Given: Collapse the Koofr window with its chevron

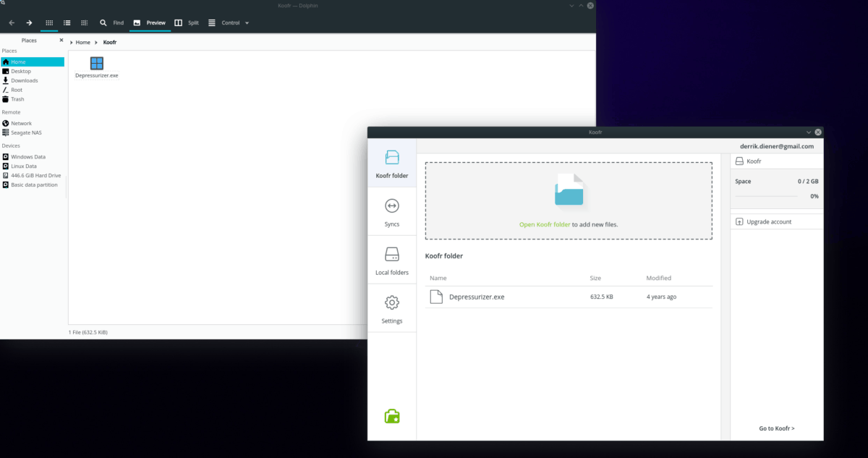Looking at the screenshot, I should coord(808,132).
